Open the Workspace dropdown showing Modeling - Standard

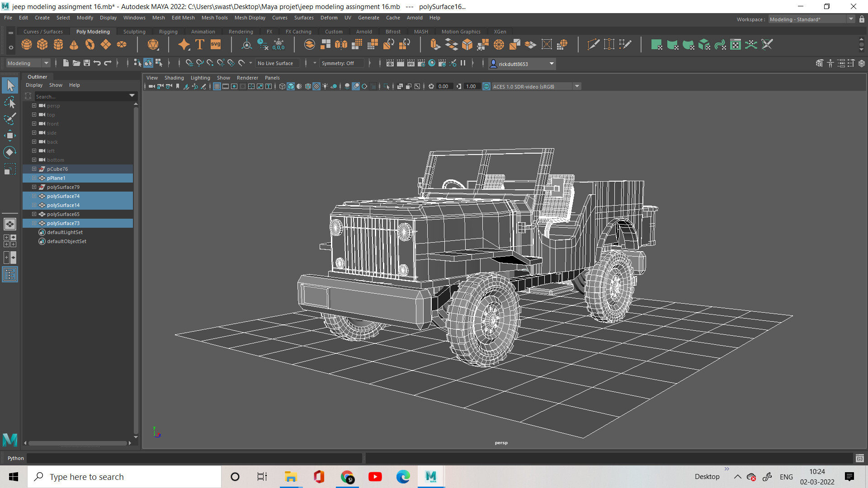coord(809,19)
